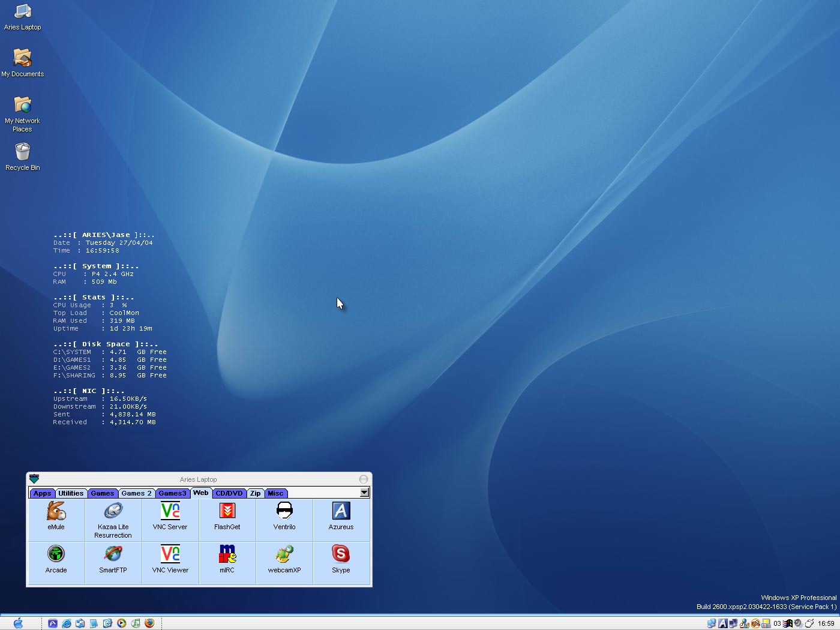Open Firefox from the quick launch bar
This screenshot has width=840, height=630.
pos(149,623)
